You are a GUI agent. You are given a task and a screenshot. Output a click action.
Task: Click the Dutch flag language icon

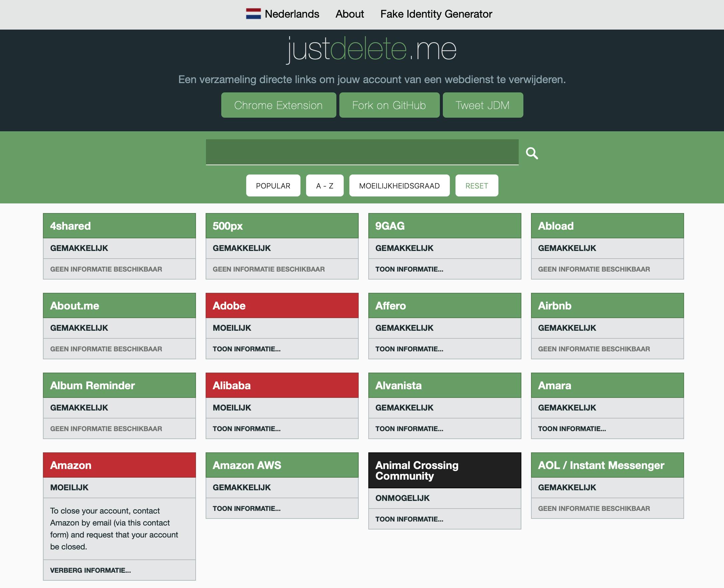253,14
